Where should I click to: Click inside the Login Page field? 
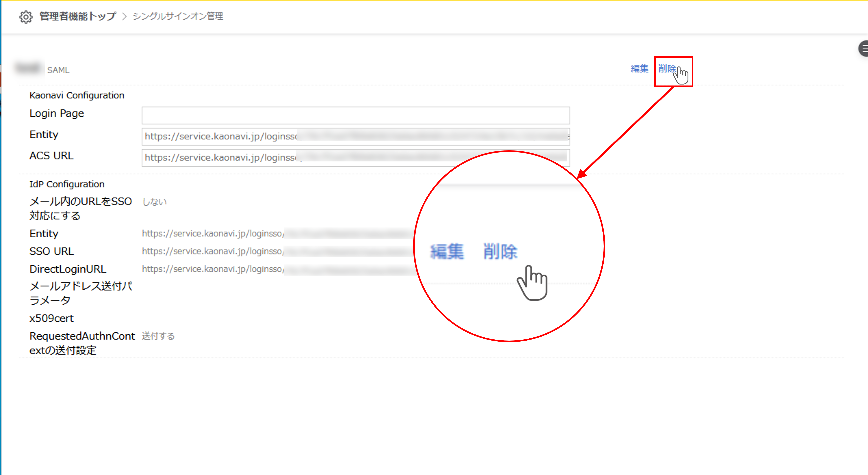click(356, 116)
